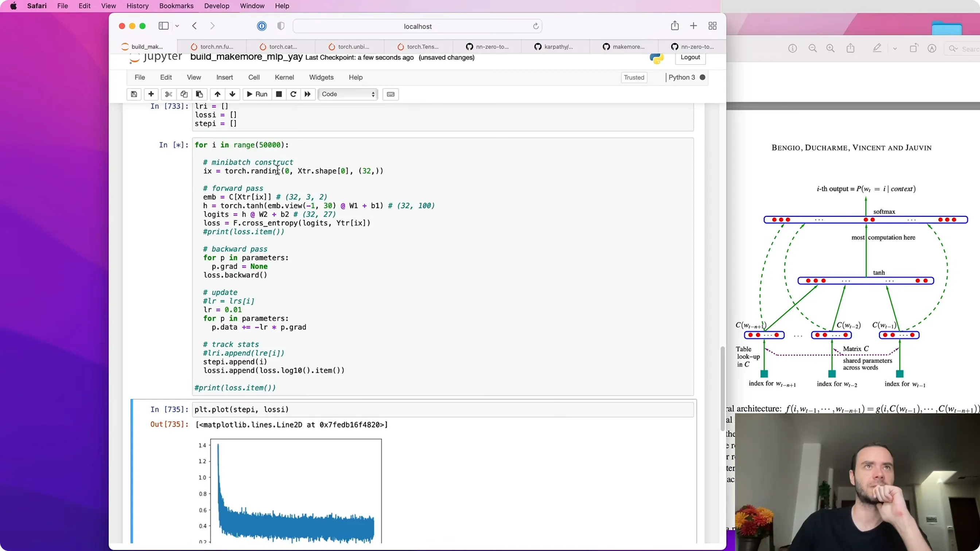Click Safari share icon in toolbar

click(x=675, y=26)
